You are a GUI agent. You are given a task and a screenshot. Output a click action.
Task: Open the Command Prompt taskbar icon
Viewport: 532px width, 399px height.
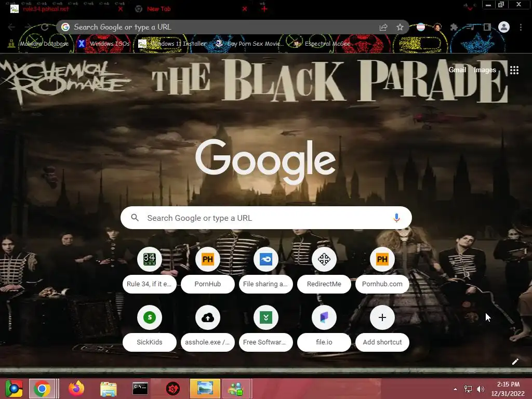click(140, 389)
